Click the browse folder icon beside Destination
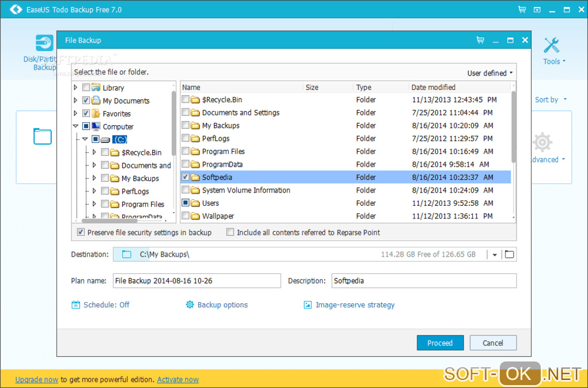This screenshot has width=588, height=388. (x=509, y=255)
